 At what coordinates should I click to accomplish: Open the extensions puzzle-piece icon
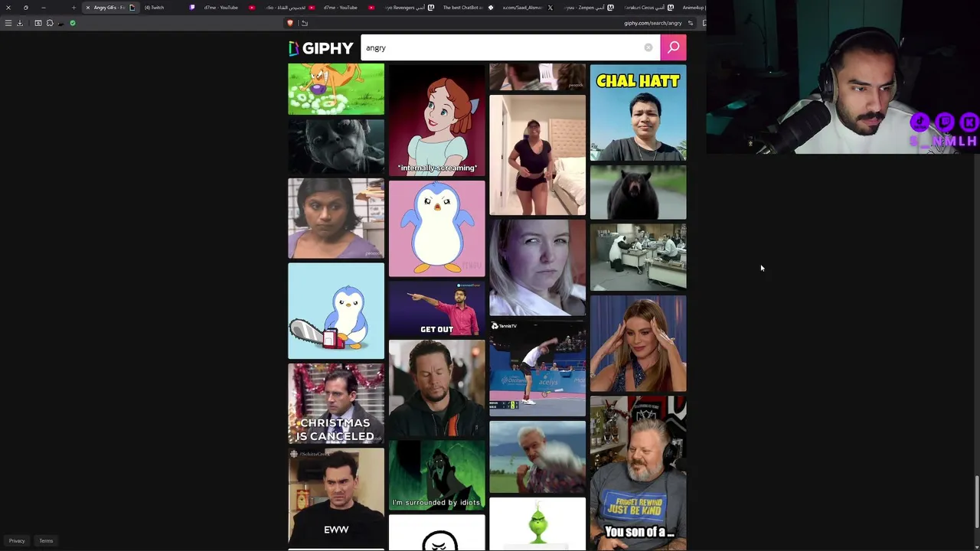tap(50, 23)
